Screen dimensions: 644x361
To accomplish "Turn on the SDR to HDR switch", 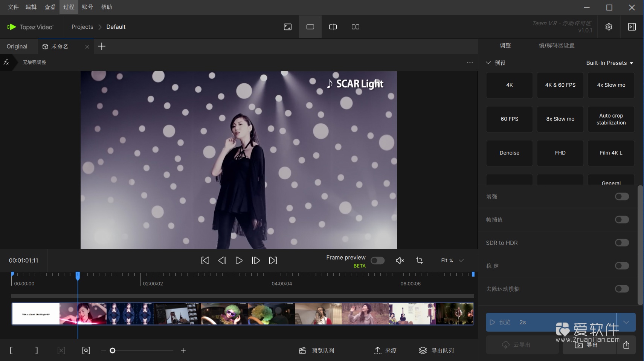I will [622, 243].
